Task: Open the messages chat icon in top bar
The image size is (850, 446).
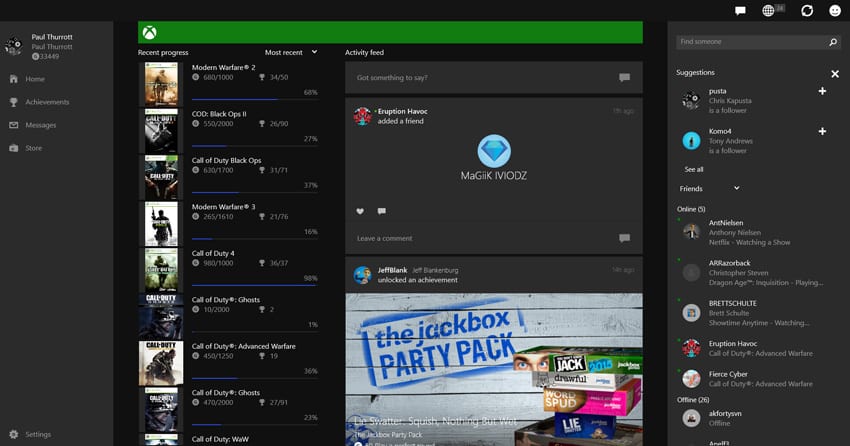Action: click(740, 11)
